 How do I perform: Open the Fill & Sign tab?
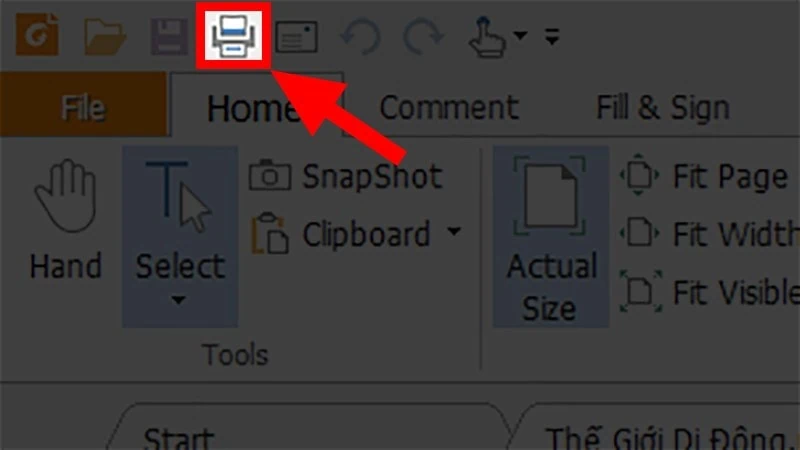663,107
